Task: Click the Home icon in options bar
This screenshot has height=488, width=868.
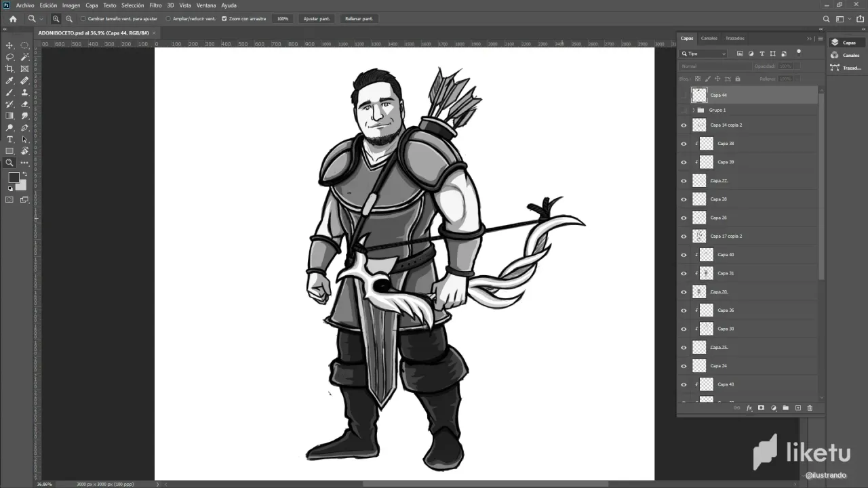Action: tap(12, 19)
